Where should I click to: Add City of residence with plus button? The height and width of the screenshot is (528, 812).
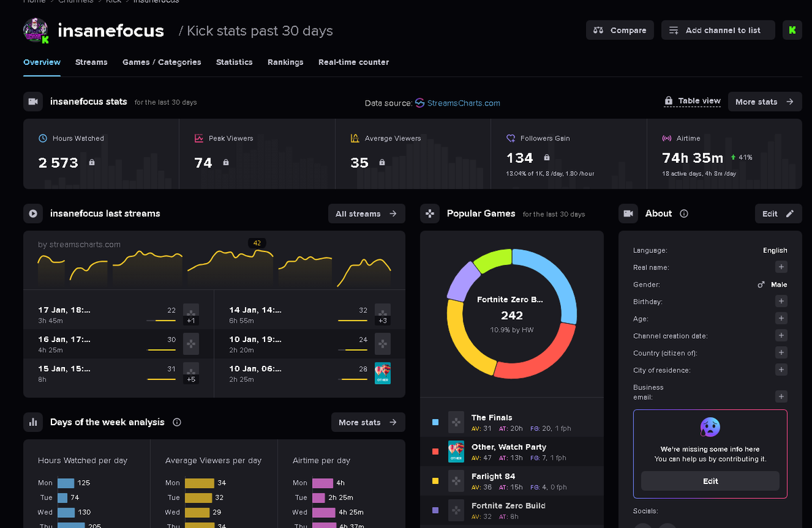tap(781, 370)
